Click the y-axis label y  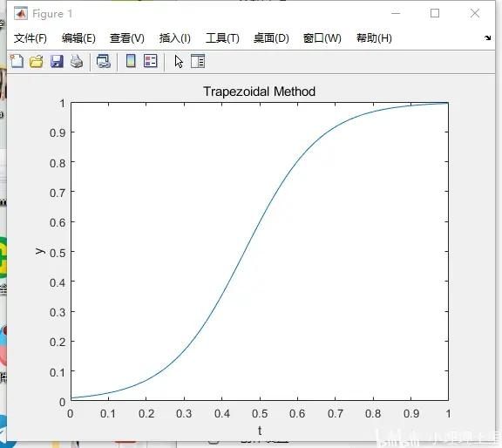pyautogui.click(x=40, y=251)
